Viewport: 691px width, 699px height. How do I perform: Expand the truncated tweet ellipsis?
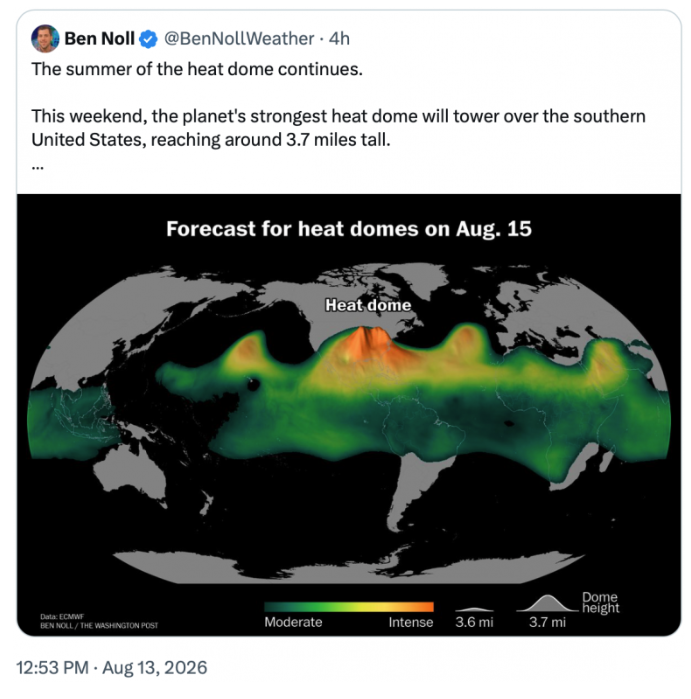[38, 168]
